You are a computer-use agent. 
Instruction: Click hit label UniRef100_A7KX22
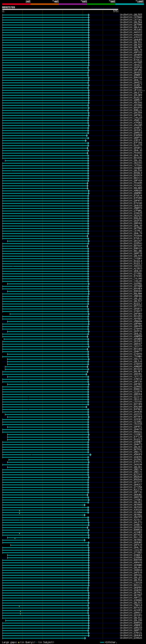tap(131, 37)
